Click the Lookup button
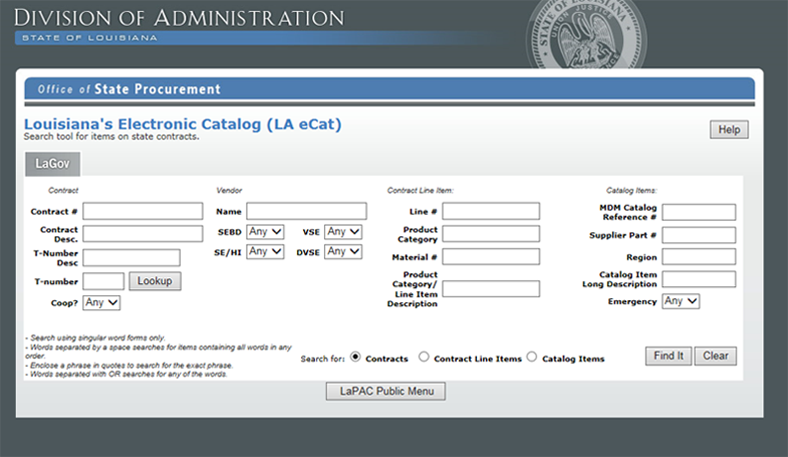Image resolution: width=788 pixels, height=457 pixels. click(x=155, y=281)
